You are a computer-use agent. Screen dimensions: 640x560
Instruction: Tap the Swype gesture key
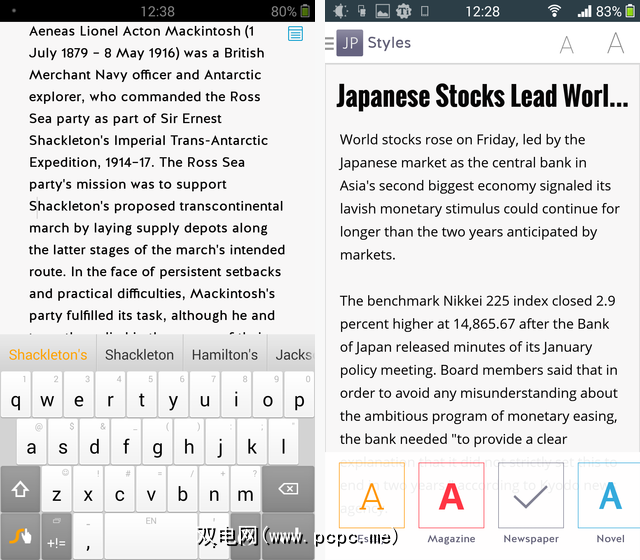20,537
